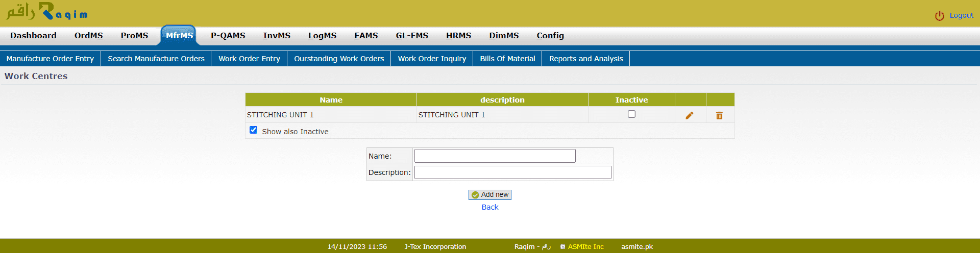Choose Work Order Inquiry from the menu bar
Screen dimensions: 980x253
pos(432,59)
